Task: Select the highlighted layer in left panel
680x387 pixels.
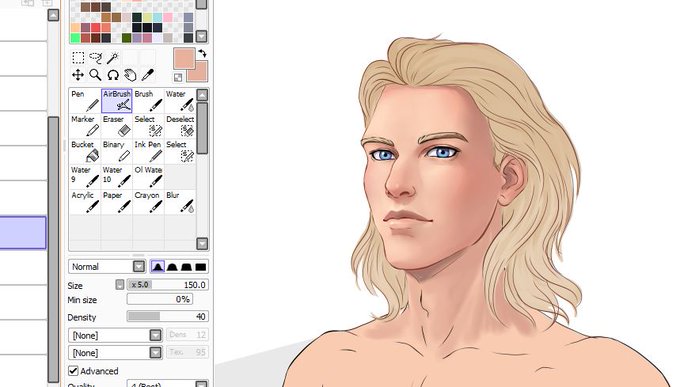Action: coord(23,233)
